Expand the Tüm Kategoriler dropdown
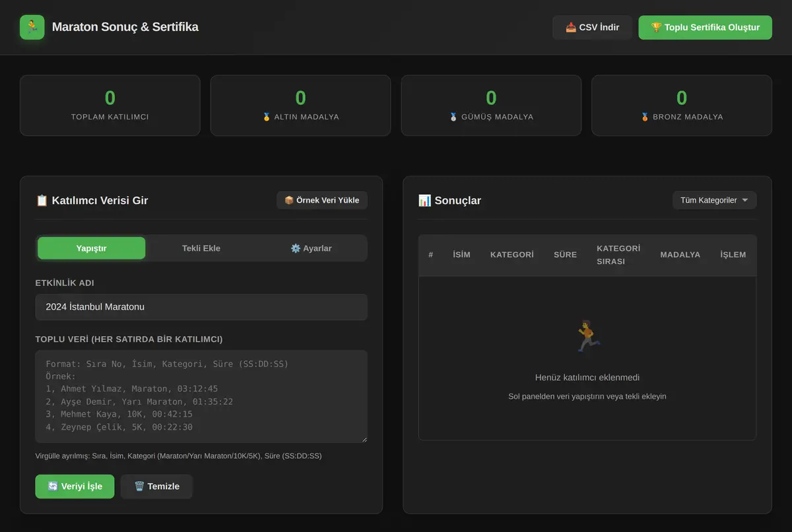792x532 pixels. [x=714, y=200]
